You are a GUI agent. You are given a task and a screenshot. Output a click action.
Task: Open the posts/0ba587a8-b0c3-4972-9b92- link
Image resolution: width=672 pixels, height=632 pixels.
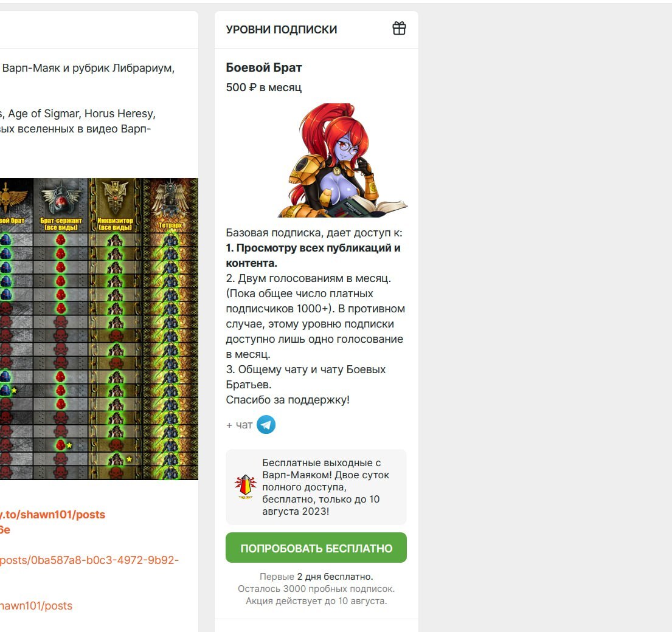point(89,560)
